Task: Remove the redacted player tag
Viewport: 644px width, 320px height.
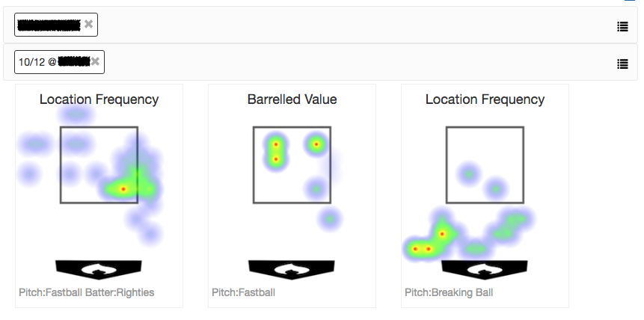Action: pyautogui.click(x=88, y=24)
